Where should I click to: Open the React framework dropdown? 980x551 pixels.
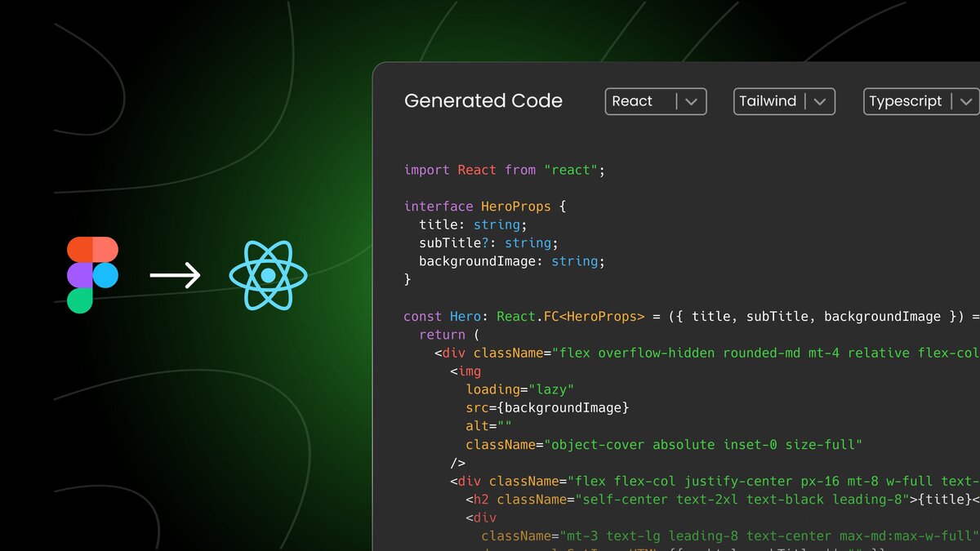(x=656, y=101)
